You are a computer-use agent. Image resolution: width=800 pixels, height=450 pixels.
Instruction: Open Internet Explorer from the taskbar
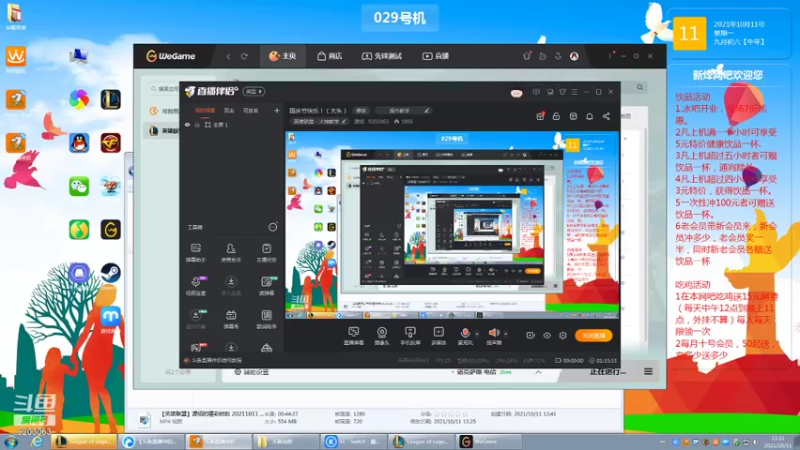(x=36, y=442)
